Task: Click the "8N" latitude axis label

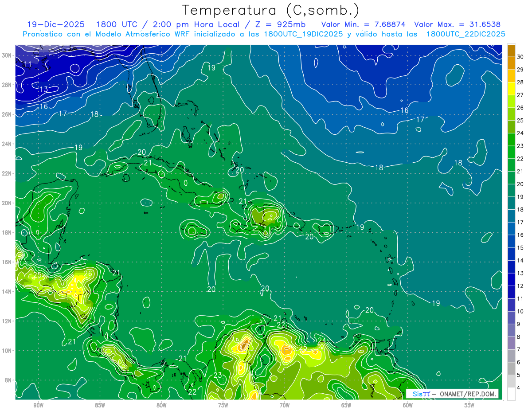Action: (x=8, y=380)
